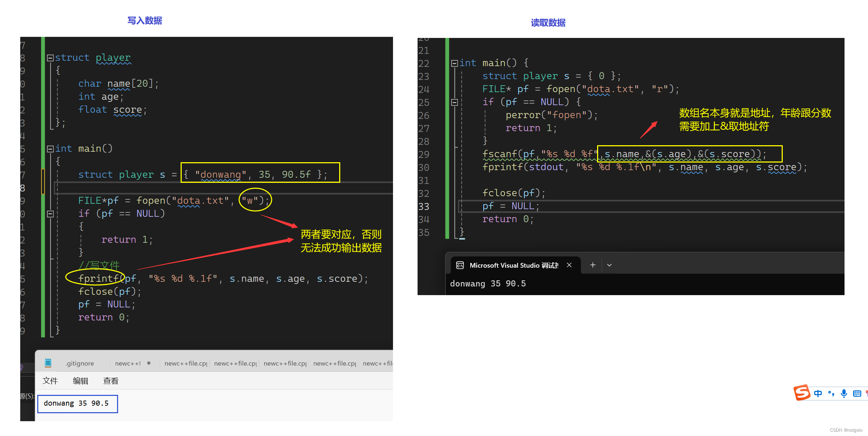Click the initializer { "donwang", 35, 90.5f }
This screenshot has width=868, height=436.
(x=256, y=175)
